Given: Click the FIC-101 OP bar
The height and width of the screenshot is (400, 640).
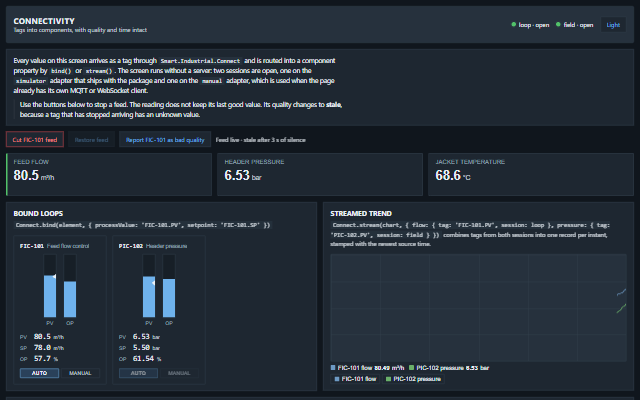Looking at the screenshot, I should (70, 286).
